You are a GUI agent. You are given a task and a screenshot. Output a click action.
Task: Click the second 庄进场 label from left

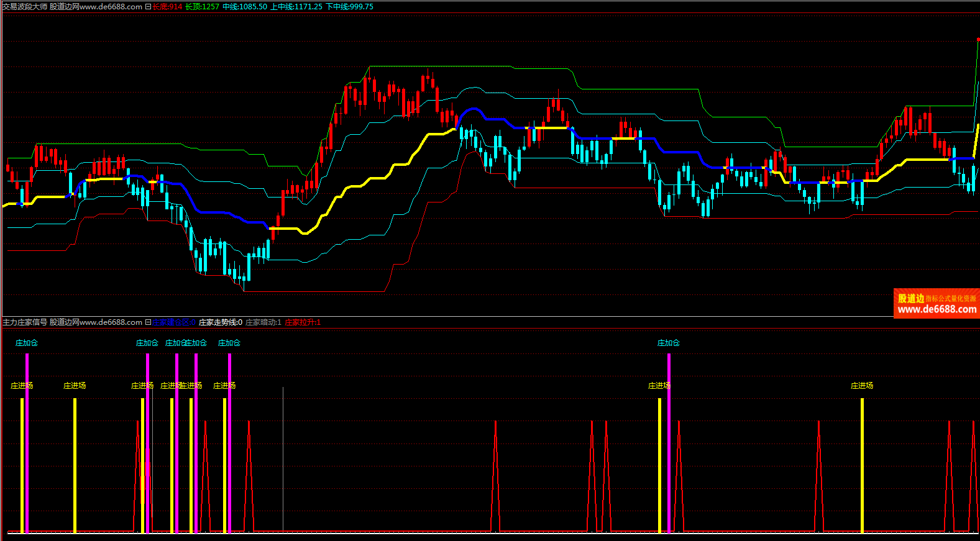click(75, 386)
